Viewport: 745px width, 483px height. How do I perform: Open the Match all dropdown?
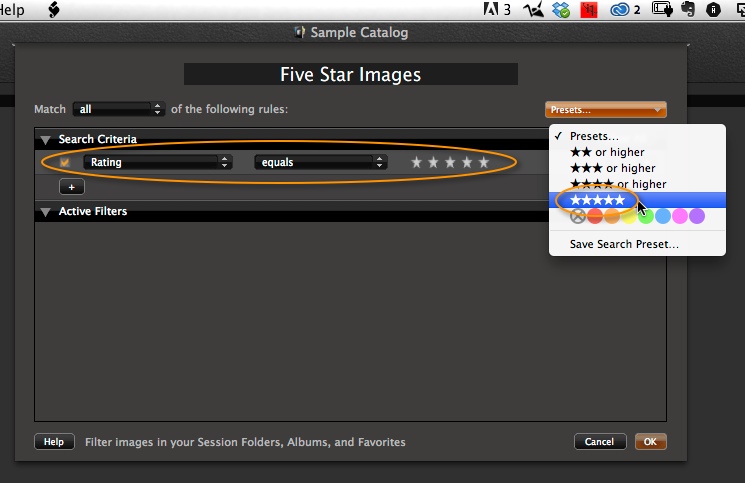(x=119, y=109)
